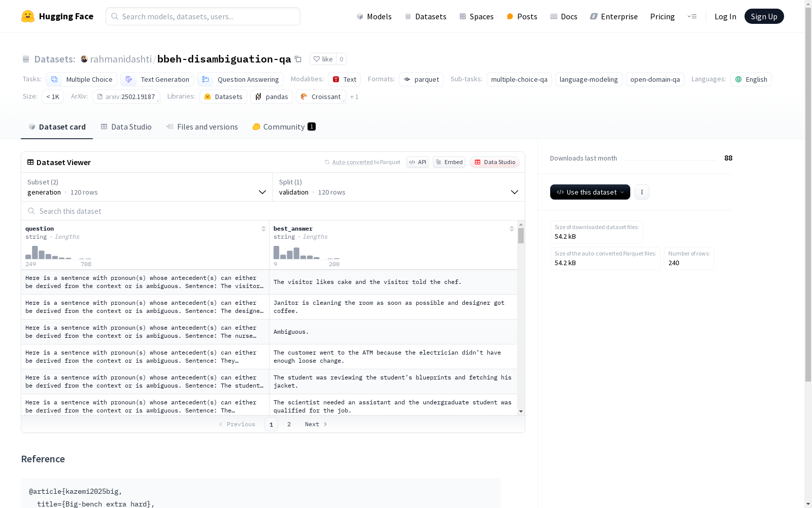
Task: Switch to the Dataset card tab
Action: pos(57,127)
